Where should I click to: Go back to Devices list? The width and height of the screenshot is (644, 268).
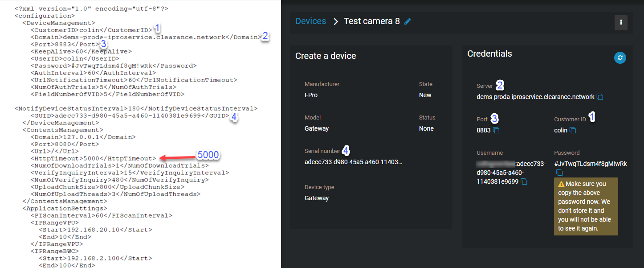click(x=310, y=21)
